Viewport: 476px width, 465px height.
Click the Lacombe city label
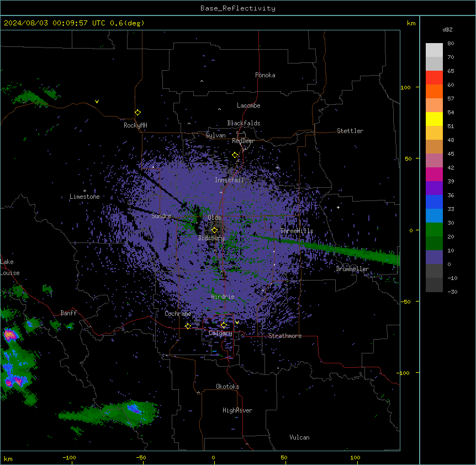pyautogui.click(x=248, y=105)
